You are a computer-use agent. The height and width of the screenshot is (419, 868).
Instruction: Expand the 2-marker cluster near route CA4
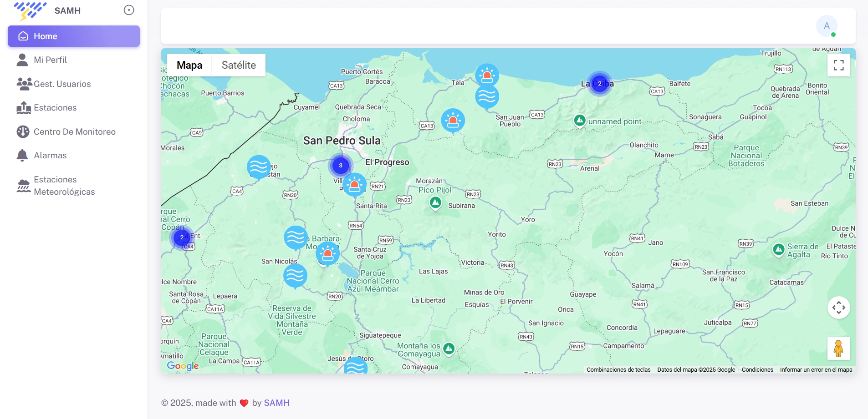pos(182,237)
